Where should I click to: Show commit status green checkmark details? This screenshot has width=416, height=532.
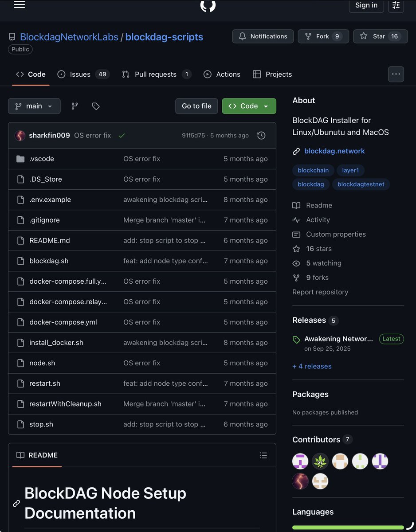click(122, 136)
